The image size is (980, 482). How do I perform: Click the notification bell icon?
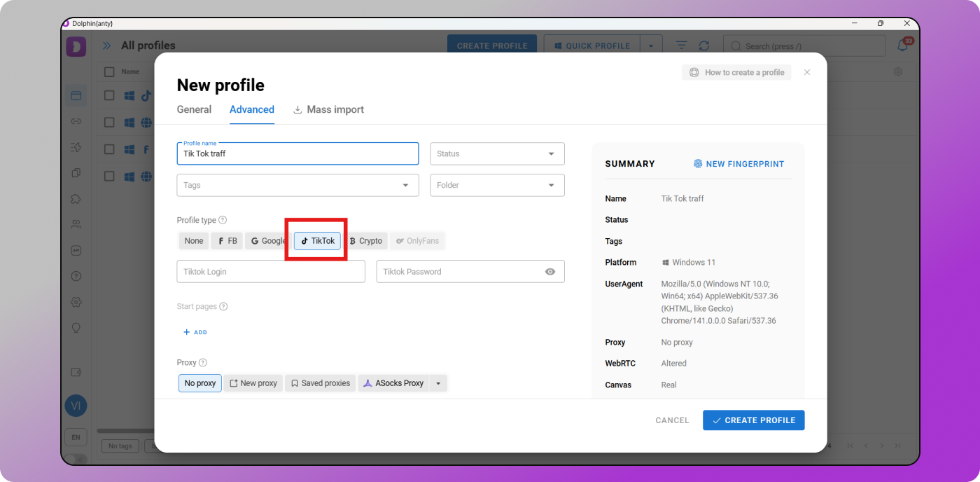(x=903, y=46)
